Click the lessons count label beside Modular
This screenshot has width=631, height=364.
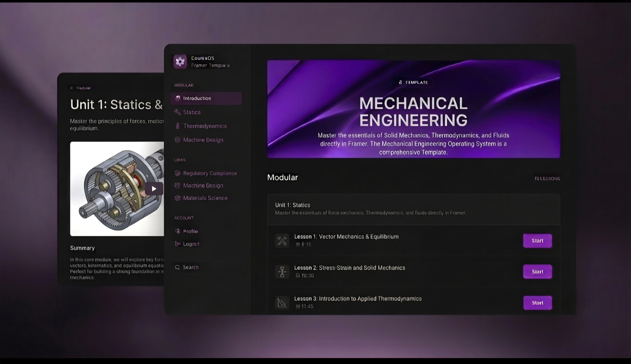pyautogui.click(x=547, y=178)
